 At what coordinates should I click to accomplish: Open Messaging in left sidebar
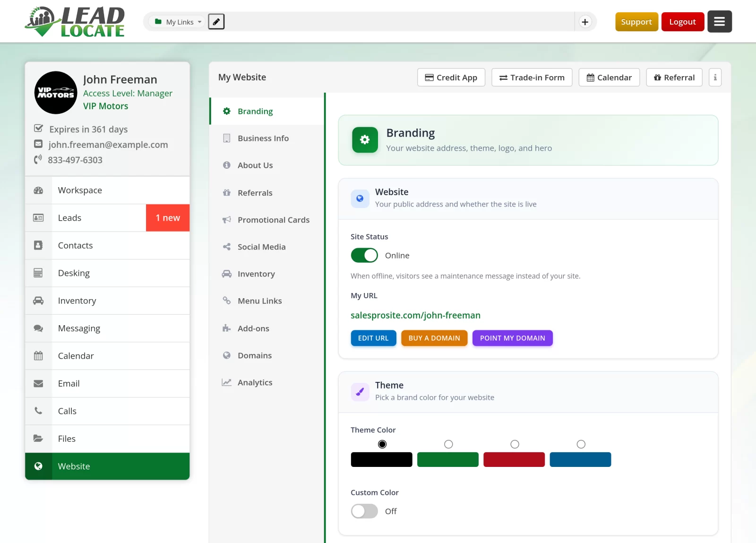coord(107,328)
